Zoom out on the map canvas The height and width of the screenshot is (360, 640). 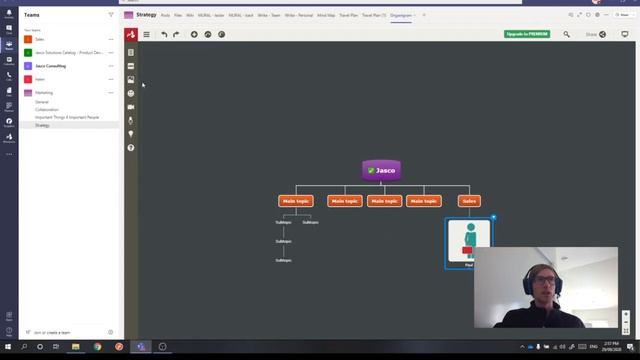626,322
